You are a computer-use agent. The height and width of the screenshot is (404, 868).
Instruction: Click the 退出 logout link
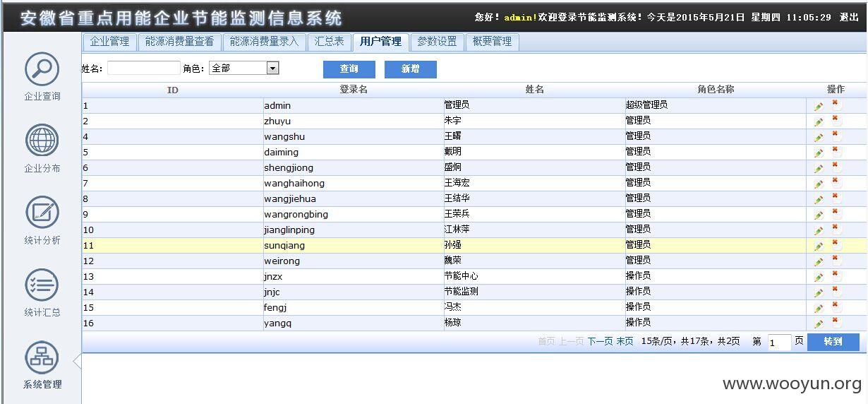[x=849, y=17]
